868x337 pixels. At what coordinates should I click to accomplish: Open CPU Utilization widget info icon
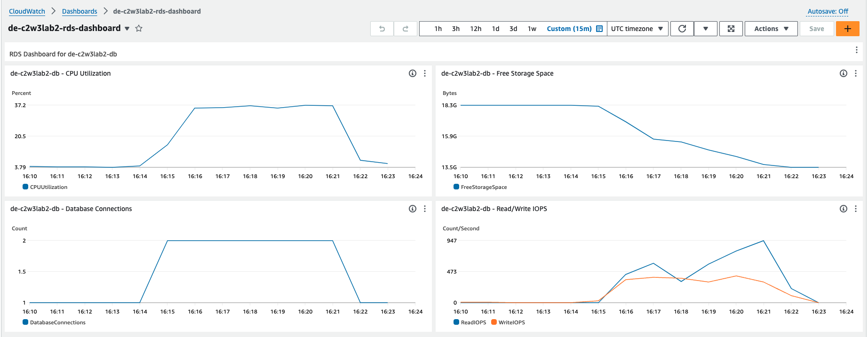point(412,73)
